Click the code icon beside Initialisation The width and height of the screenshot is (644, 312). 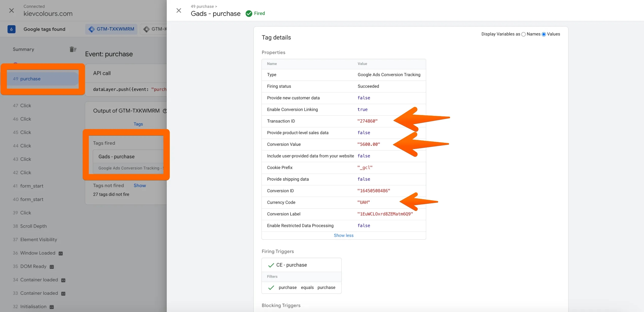point(52,307)
